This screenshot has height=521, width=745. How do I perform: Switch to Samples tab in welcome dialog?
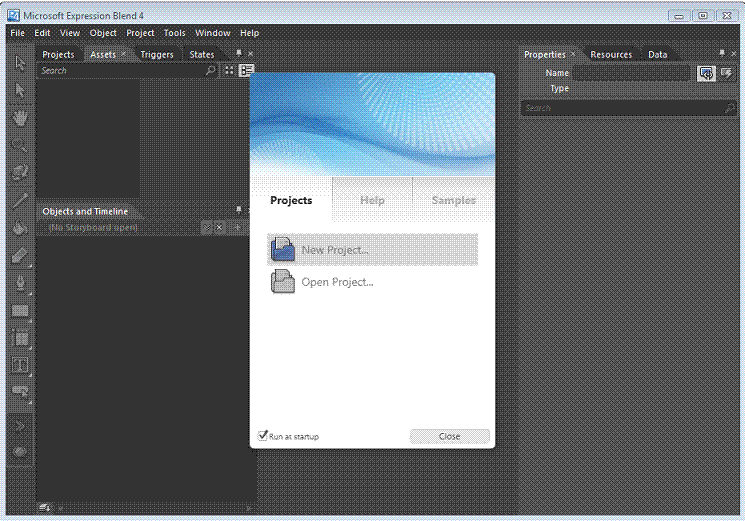pos(453,200)
